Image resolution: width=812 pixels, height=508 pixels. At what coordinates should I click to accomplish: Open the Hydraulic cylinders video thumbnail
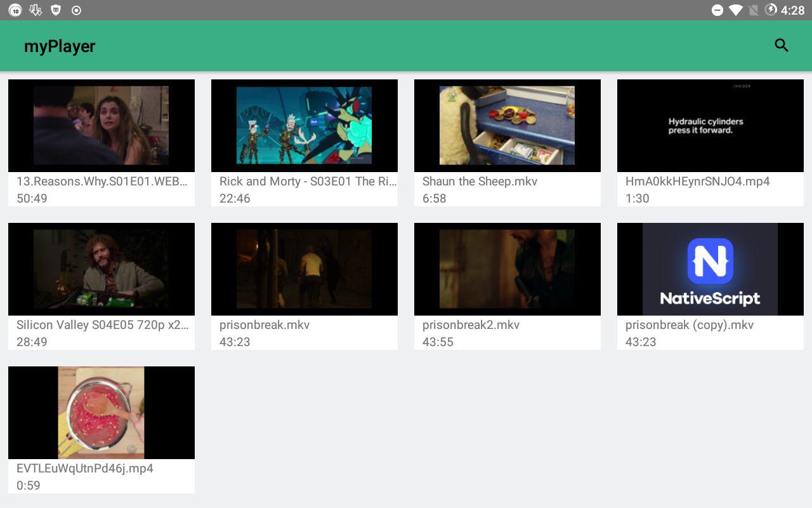click(x=710, y=126)
